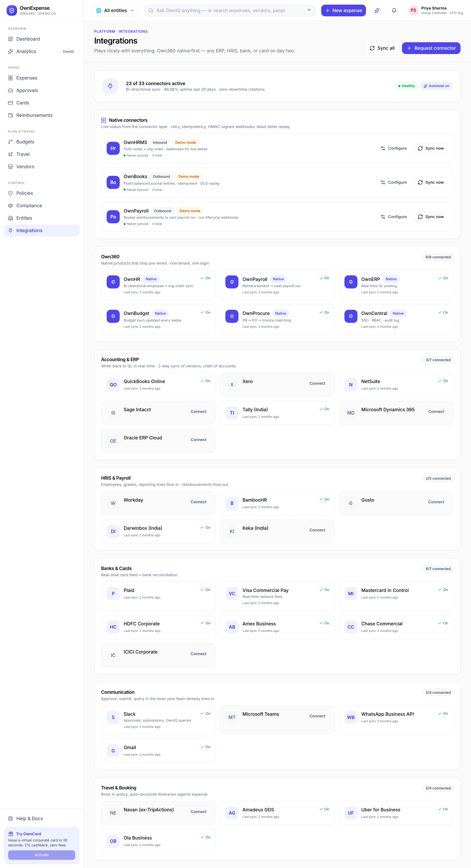Click the PS user avatar

[x=413, y=10]
